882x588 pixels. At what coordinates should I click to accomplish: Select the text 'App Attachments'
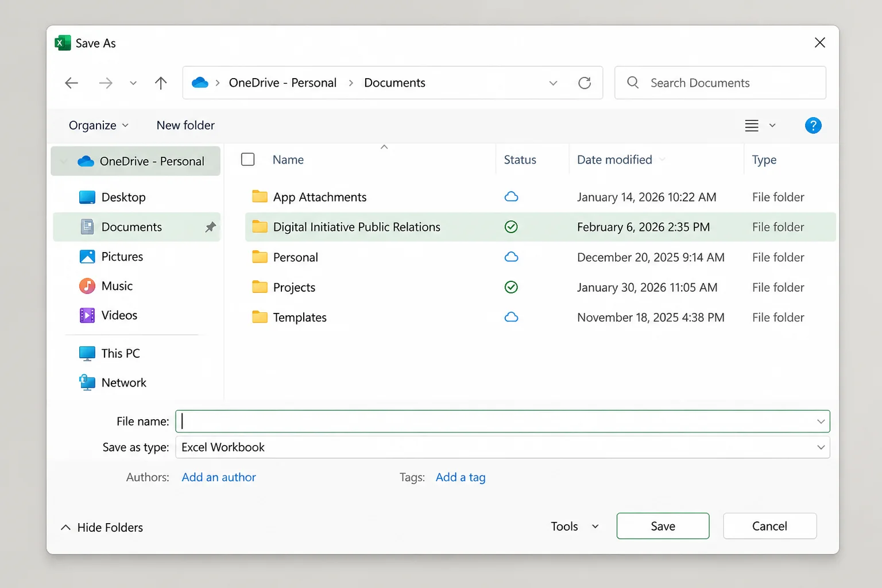(320, 197)
